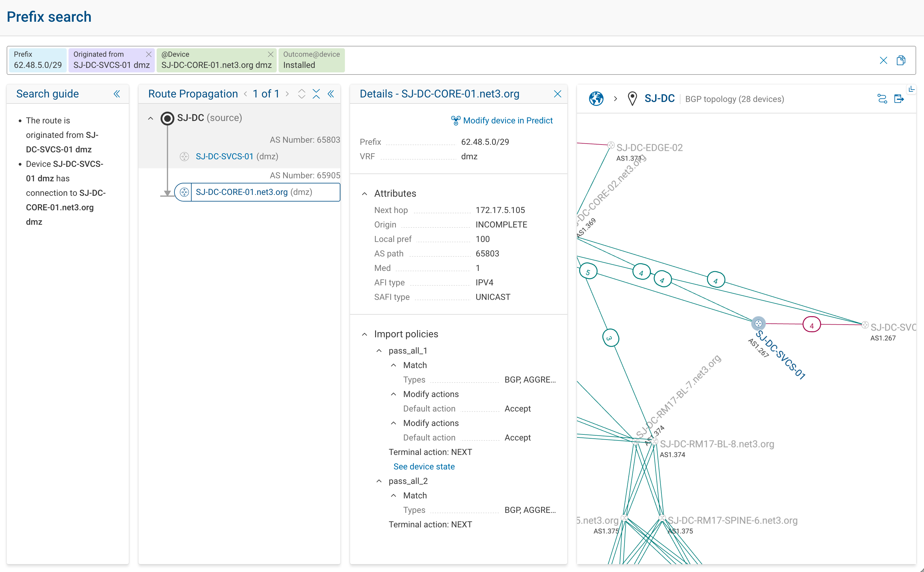The image size is (924, 572).
Task: Select SJ-DC-SVCS-01 node on topology map
Action: [x=758, y=323]
